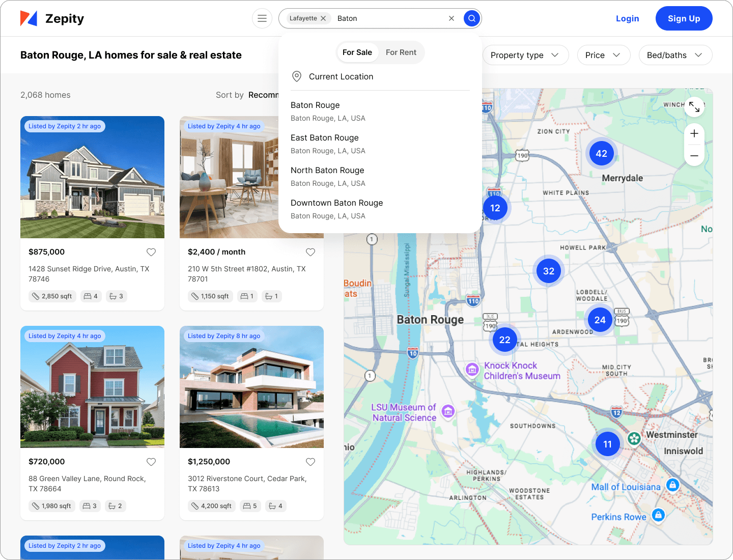Click the blue search magnifier button
The image size is (733, 560).
(x=472, y=18)
